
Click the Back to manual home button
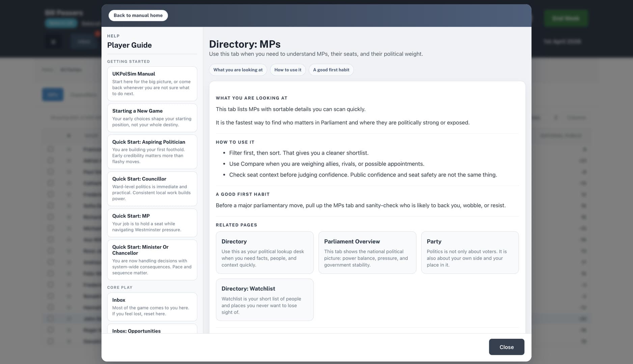138,16
